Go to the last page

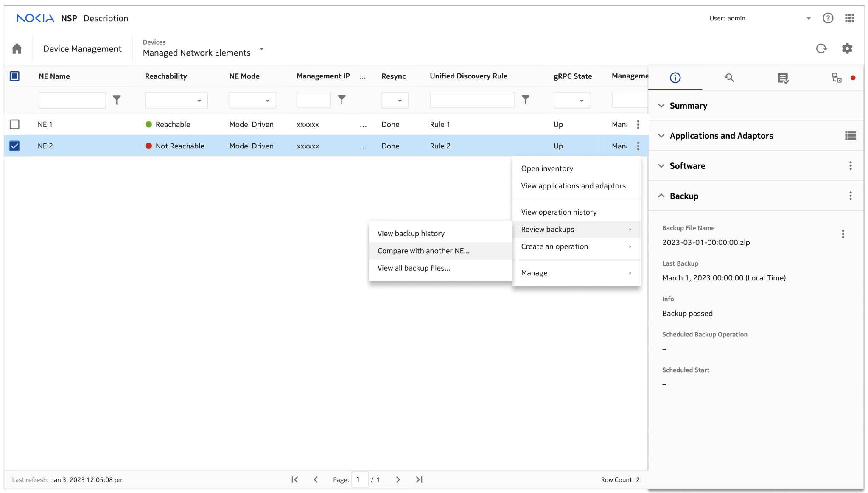click(x=419, y=479)
